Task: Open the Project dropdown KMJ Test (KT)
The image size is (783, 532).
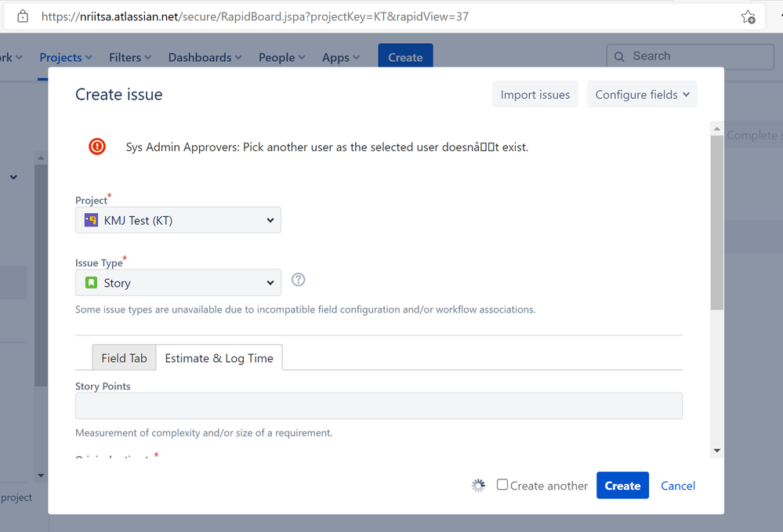Action: (x=178, y=220)
